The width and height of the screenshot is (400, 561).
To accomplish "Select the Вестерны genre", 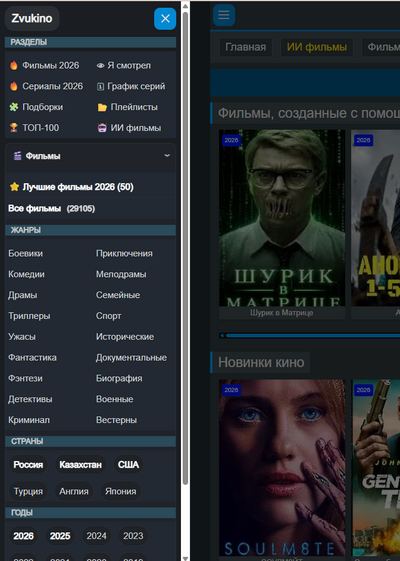I will point(116,420).
